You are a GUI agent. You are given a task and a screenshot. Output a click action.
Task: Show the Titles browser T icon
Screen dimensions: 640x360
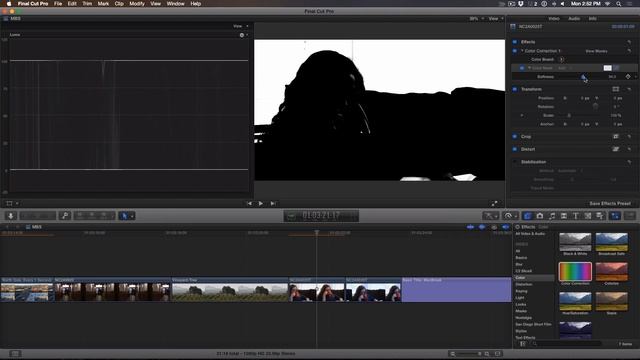point(576,216)
